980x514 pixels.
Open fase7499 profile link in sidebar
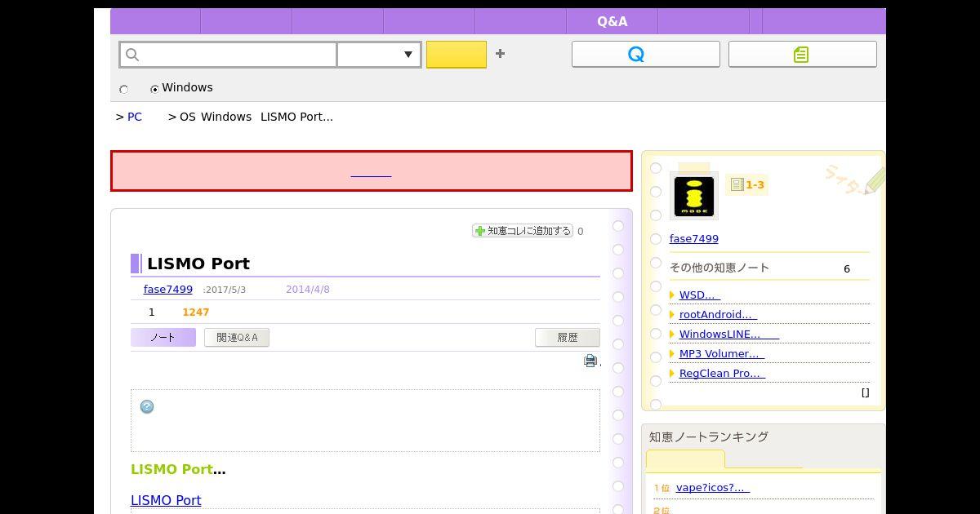pos(694,238)
